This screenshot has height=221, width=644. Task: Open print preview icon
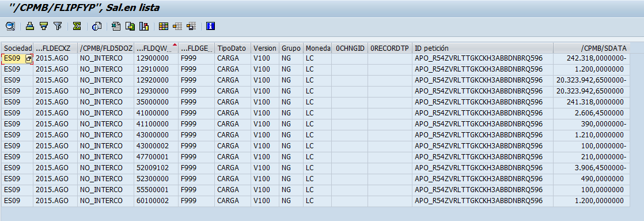tap(97, 27)
